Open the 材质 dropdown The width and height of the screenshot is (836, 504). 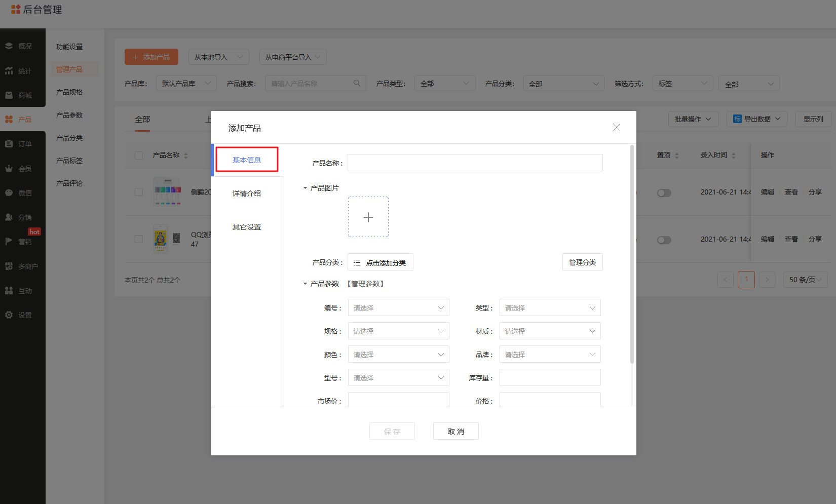[550, 331]
